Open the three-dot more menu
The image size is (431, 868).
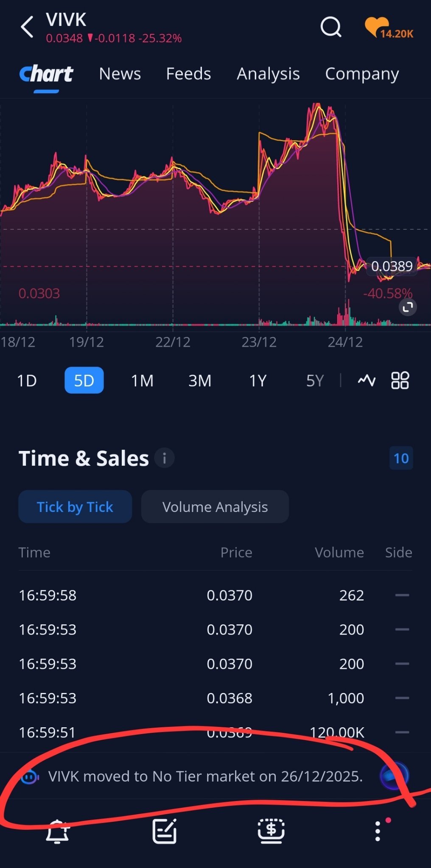coord(378,831)
